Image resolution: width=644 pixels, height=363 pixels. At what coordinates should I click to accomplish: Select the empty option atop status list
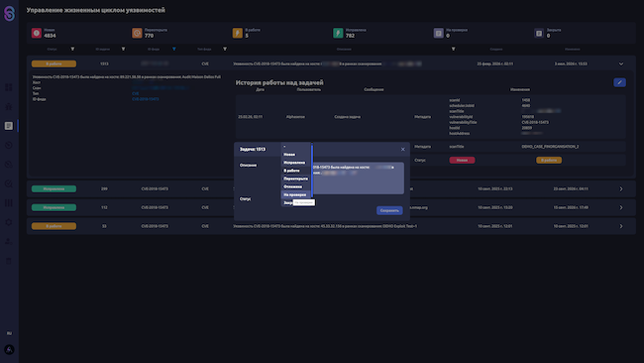click(x=295, y=147)
